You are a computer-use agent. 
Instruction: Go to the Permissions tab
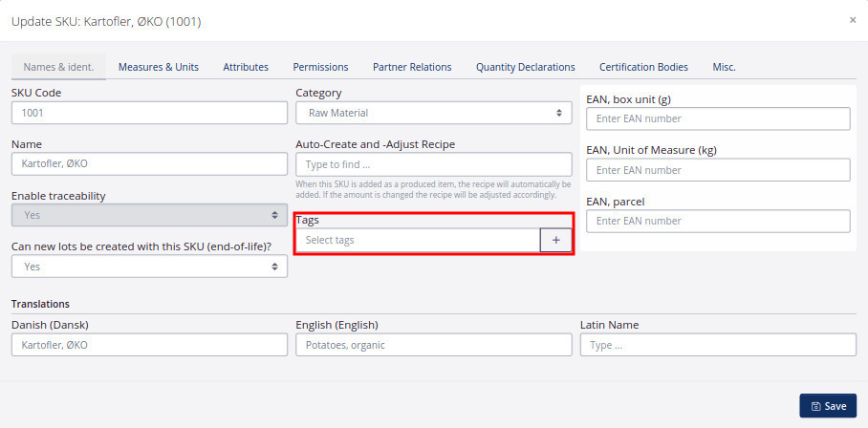coord(320,67)
